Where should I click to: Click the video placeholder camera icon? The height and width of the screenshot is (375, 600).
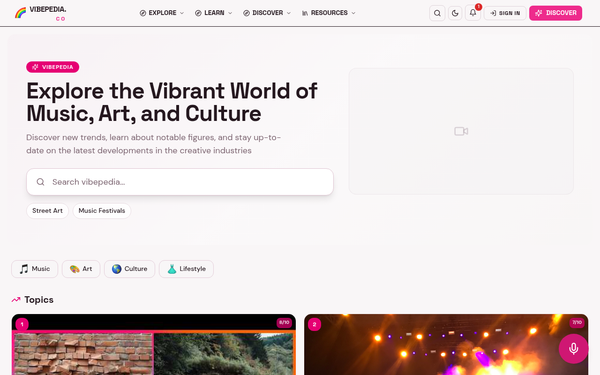461,131
